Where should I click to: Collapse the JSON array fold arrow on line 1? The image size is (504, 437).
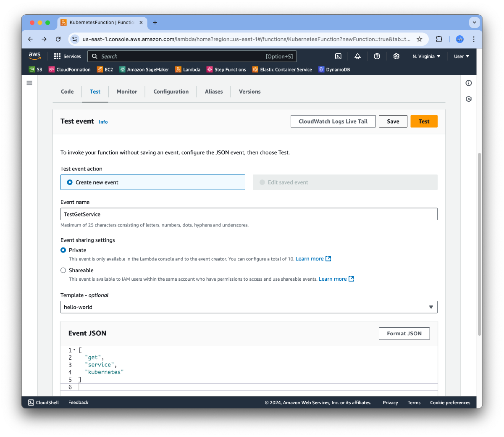(x=74, y=350)
